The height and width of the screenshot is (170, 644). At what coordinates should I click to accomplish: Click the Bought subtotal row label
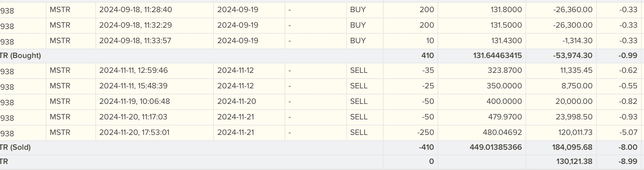[21, 56]
